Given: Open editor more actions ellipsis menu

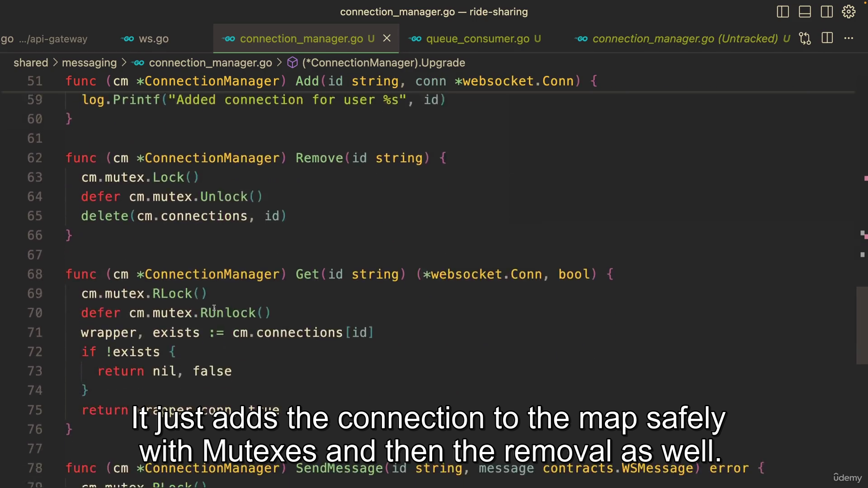Looking at the screenshot, I should point(849,38).
